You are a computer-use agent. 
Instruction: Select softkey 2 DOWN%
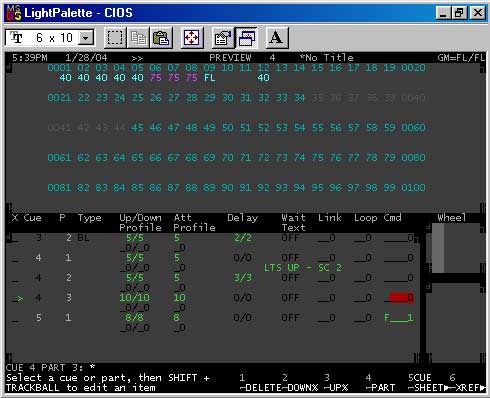coord(299,383)
